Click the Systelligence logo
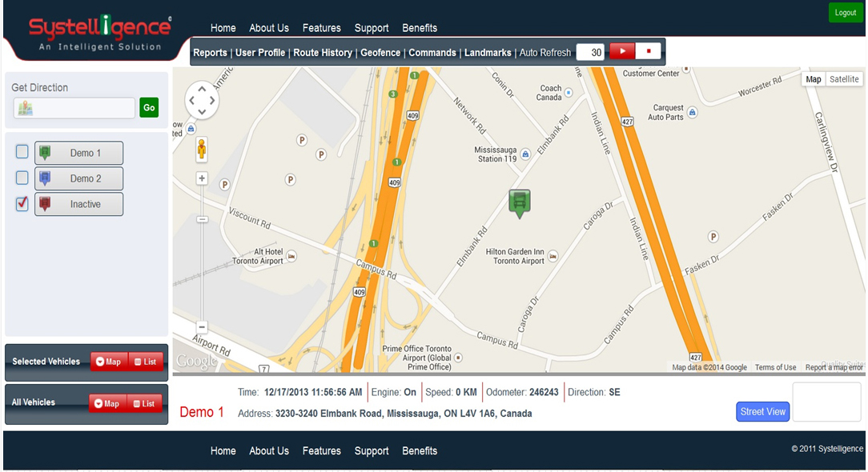 point(99,32)
